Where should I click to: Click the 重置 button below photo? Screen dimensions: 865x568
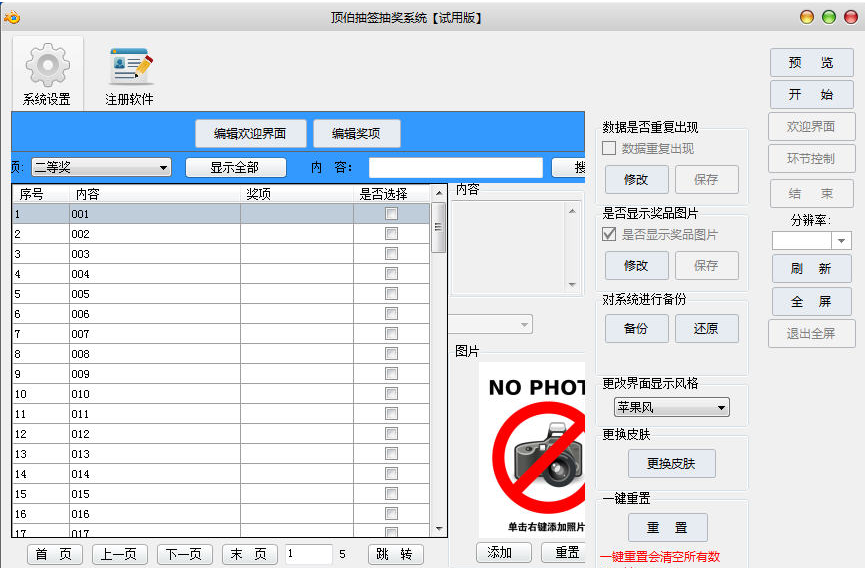(564, 552)
